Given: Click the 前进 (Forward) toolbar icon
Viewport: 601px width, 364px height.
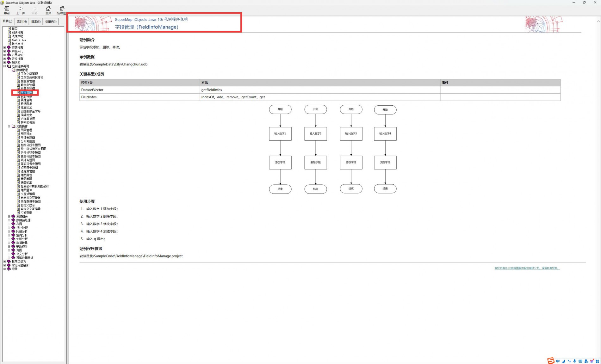Looking at the screenshot, I should [x=34, y=10].
